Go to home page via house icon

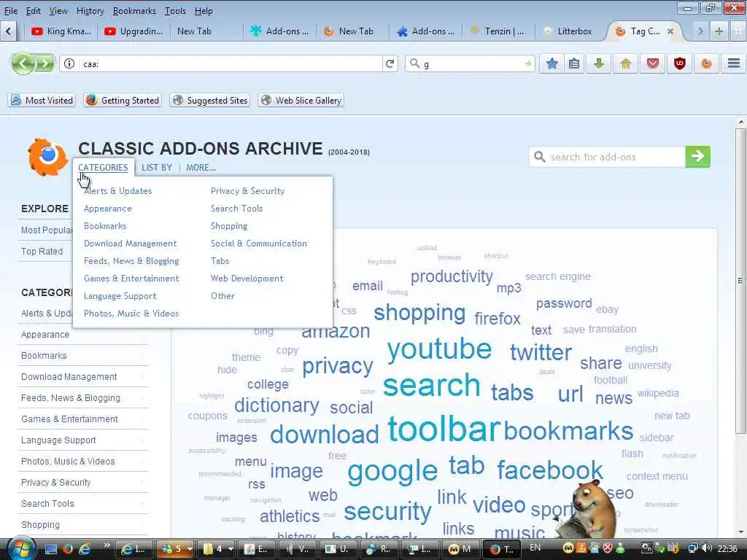(x=626, y=63)
